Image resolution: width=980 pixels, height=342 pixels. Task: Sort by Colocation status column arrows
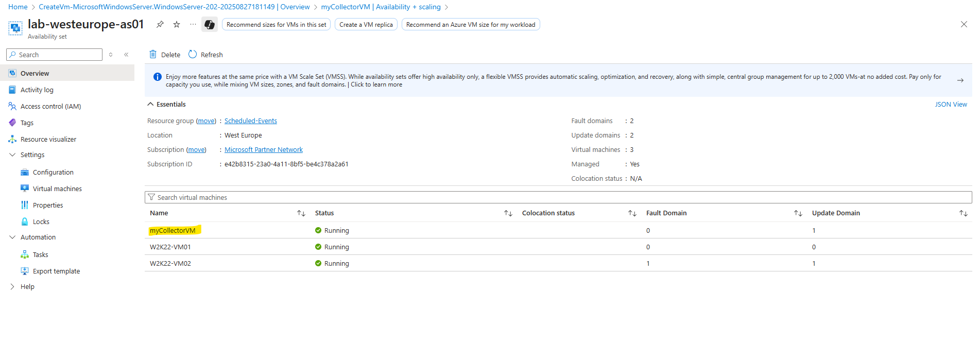pyautogui.click(x=632, y=213)
